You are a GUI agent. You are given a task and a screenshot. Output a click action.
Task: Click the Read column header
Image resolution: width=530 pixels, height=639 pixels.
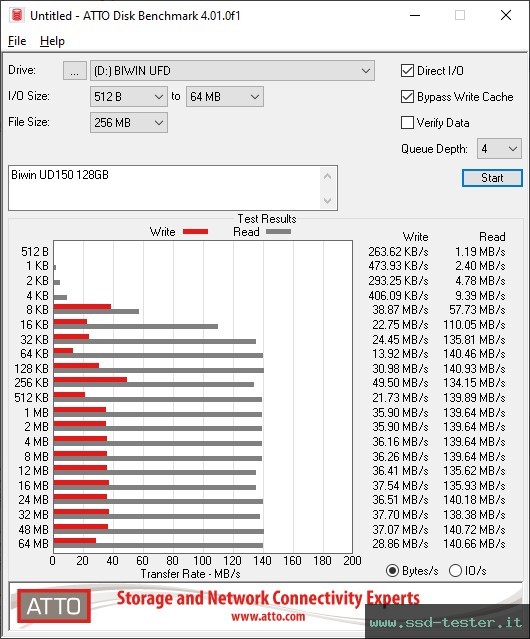point(492,237)
